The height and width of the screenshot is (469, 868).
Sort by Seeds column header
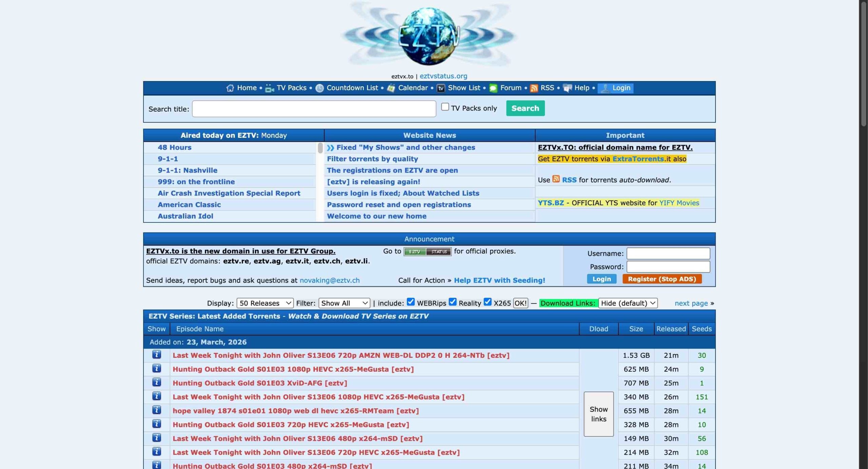click(702, 329)
